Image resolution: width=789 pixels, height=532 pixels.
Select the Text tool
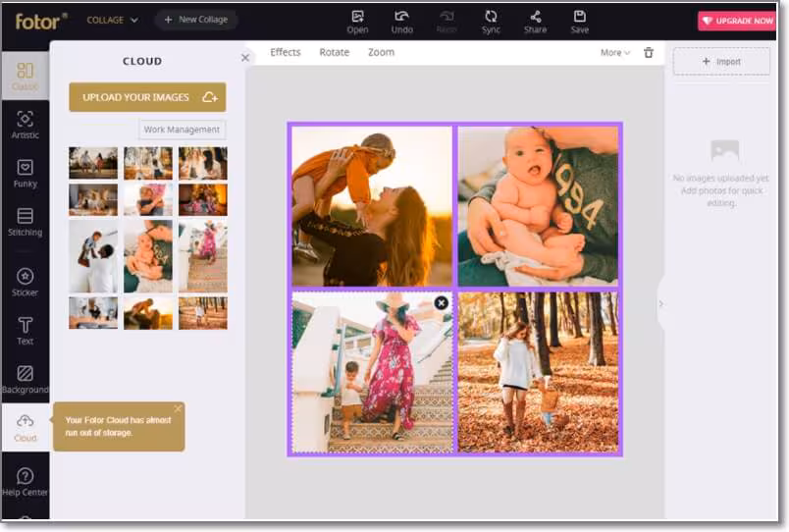(25, 331)
